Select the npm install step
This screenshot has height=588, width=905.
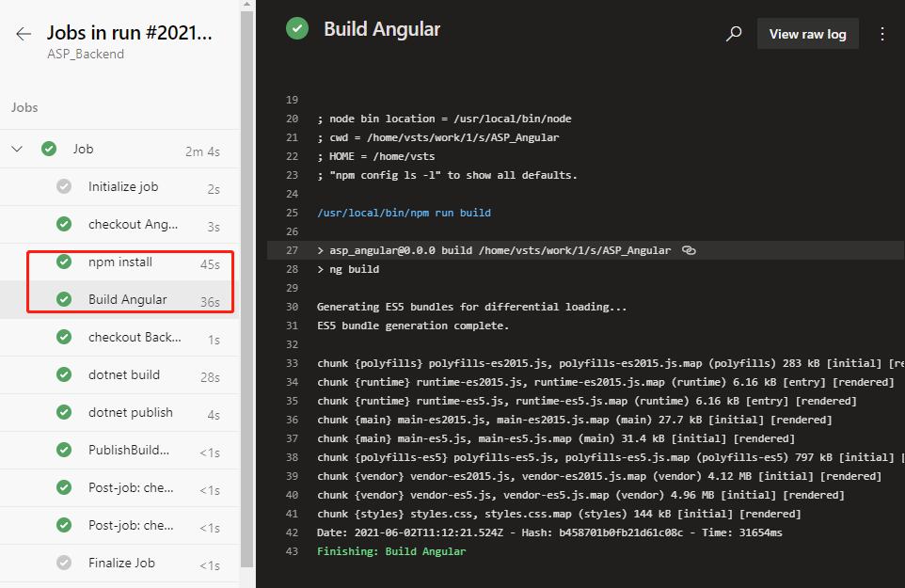point(119,262)
